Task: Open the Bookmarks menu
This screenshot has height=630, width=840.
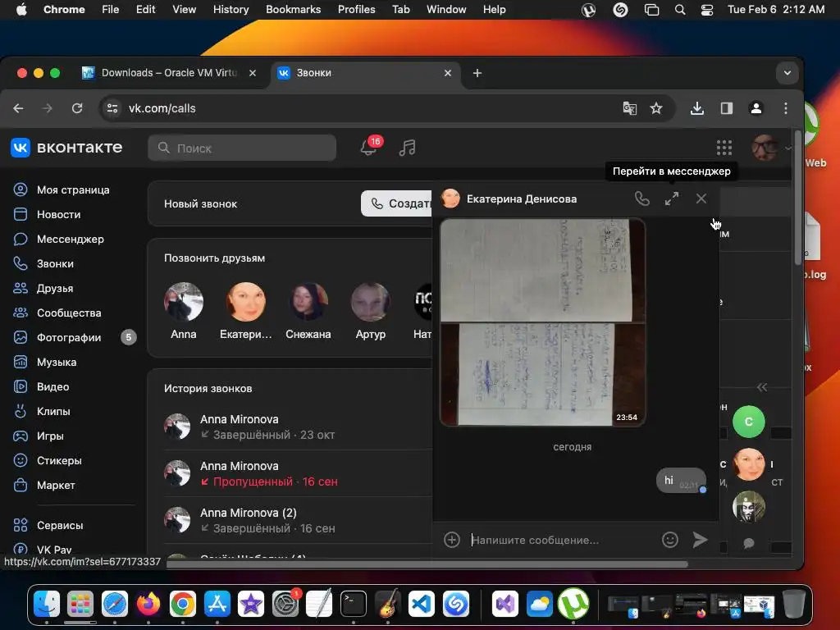Action: (x=293, y=9)
